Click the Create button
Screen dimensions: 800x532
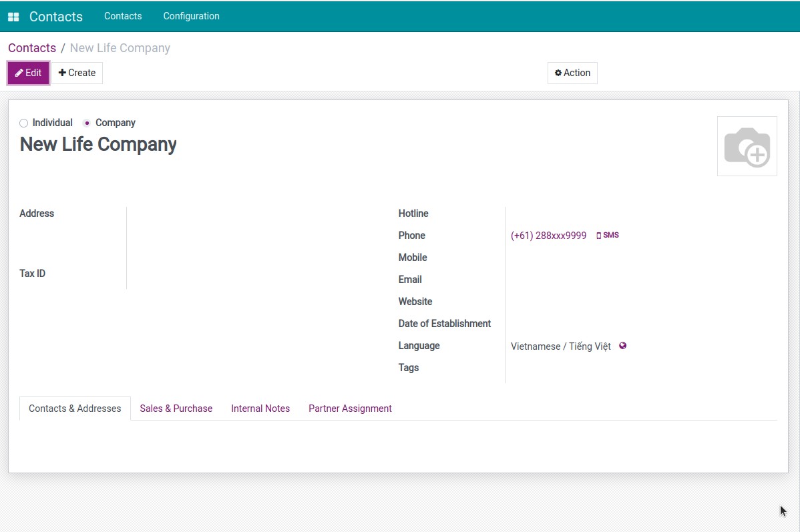(x=77, y=73)
